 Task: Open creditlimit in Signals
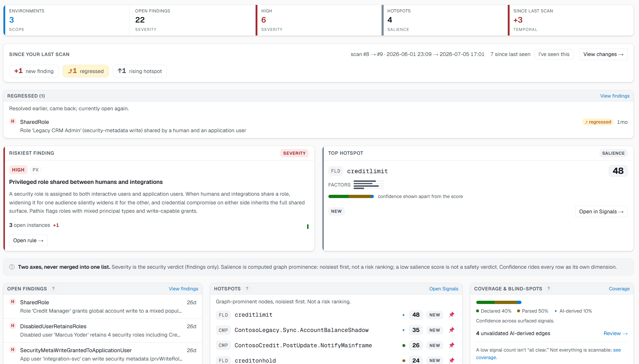601,212
